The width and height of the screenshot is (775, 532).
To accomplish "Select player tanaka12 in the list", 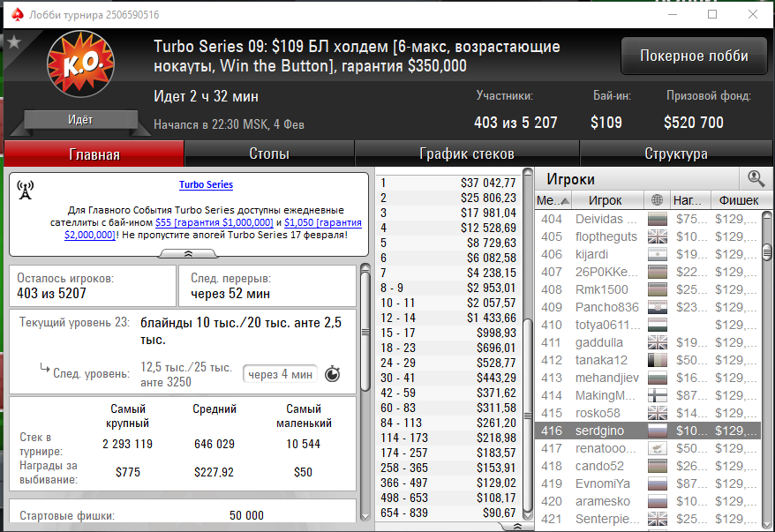I will 648,360.
